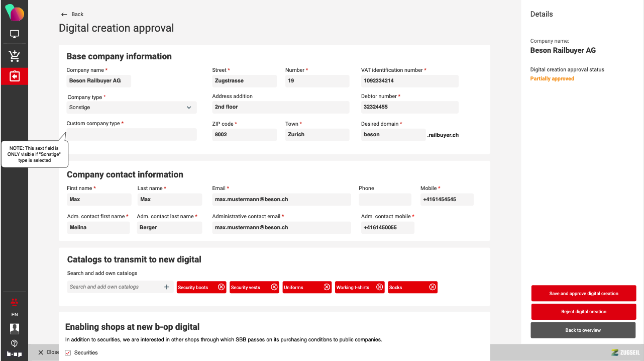Screen dimensions: 644x361
Task: Uncheck the Securities checkbox
Action: pos(68,353)
